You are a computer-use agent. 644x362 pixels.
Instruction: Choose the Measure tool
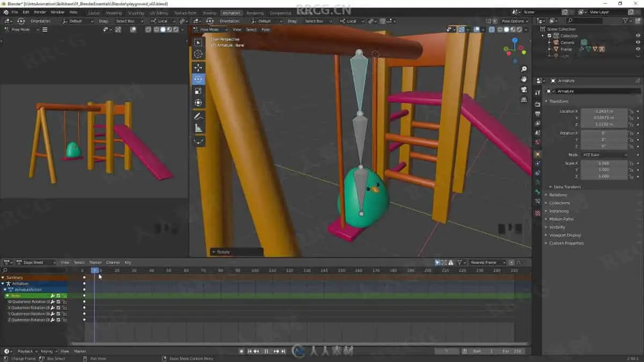tap(198, 128)
